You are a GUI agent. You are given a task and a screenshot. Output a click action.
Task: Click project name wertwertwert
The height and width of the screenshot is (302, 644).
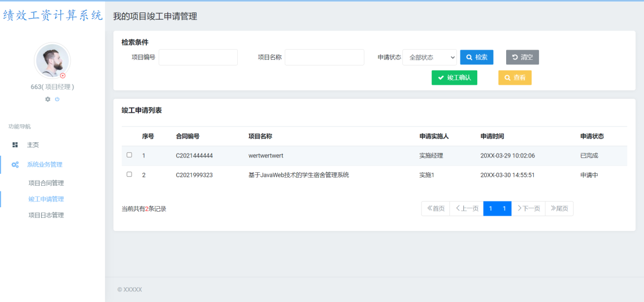pyautogui.click(x=266, y=155)
